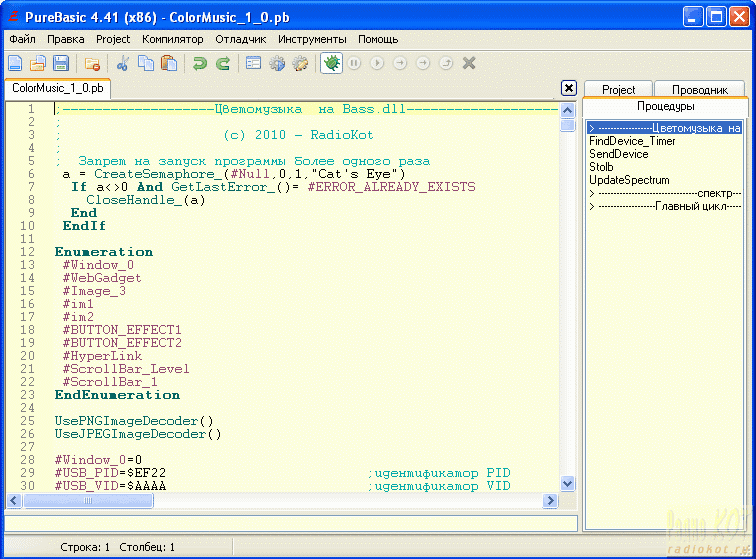Open the compiler options icon
Screen dimensions: 756x559
(x=253, y=63)
